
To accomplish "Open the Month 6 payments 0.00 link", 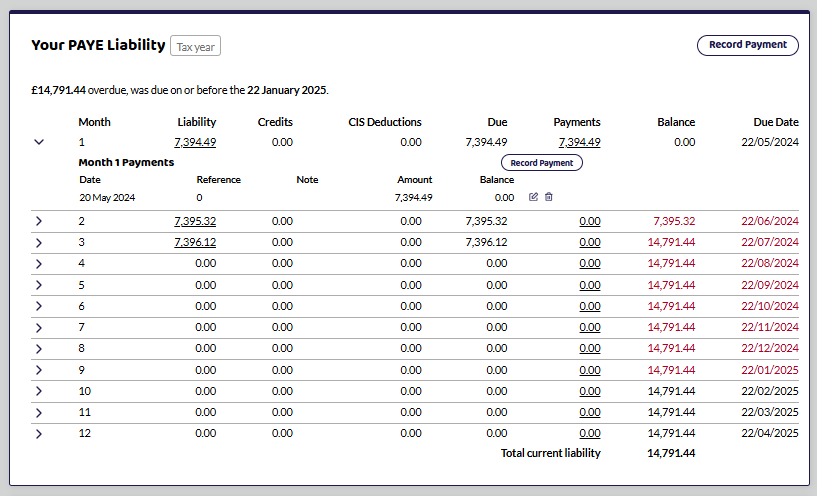I will (x=590, y=306).
